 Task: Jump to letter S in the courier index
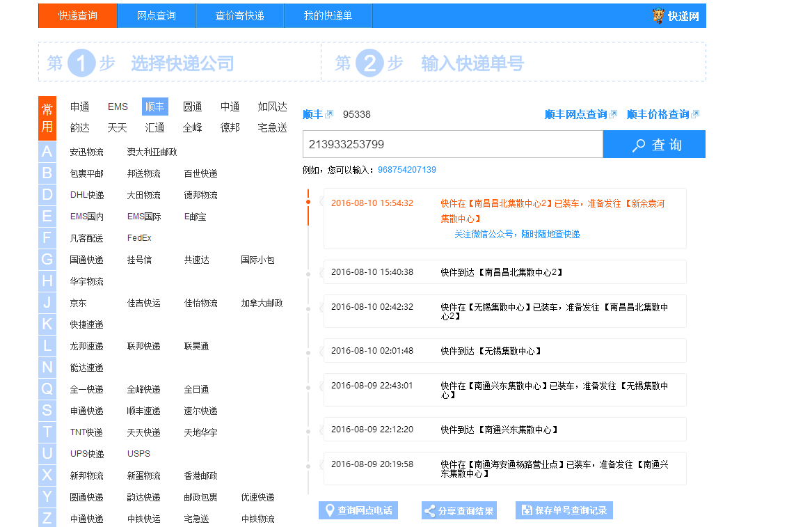pyautogui.click(x=47, y=411)
